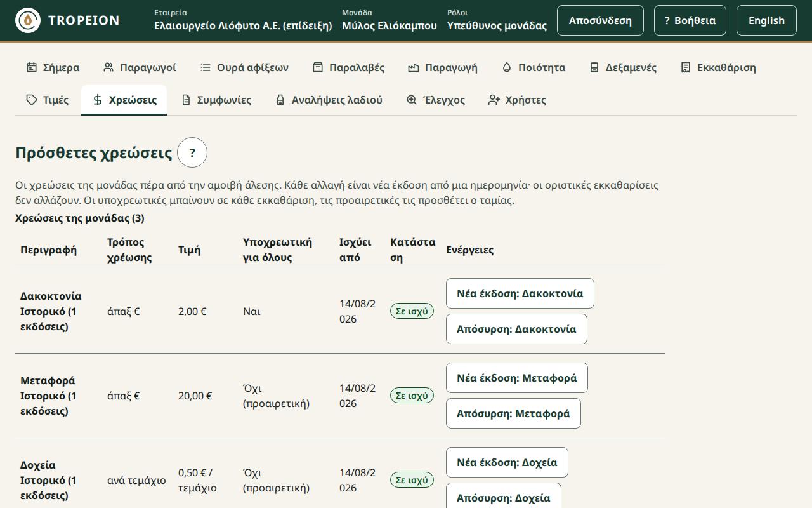Select the Αναλήψεις λαδιού tab
812x508 pixels.
[329, 100]
